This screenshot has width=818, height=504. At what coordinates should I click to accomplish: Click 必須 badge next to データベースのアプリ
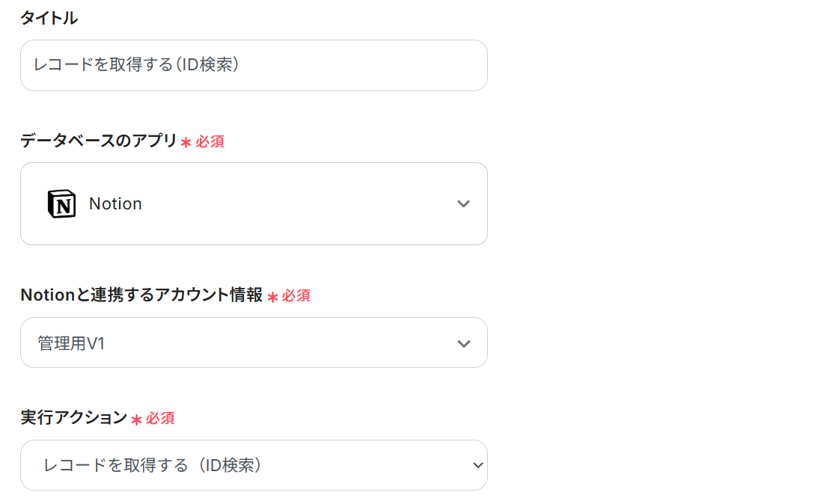pyautogui.click(x=210, y=141)
